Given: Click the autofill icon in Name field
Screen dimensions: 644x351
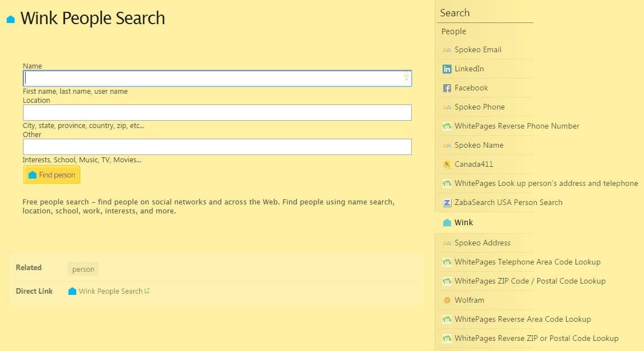Looking at the screenshot, I should [406, 77].
